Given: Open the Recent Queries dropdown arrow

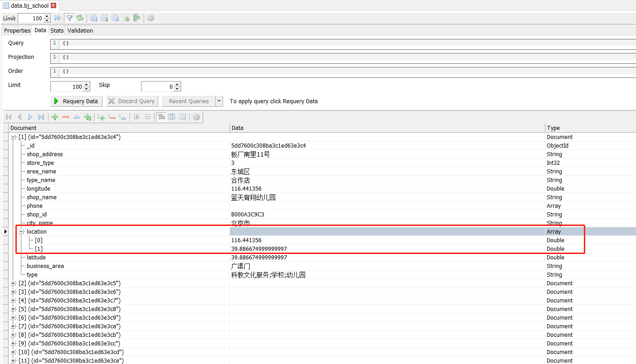Looking at the screenshot, I should pos(219,101).
